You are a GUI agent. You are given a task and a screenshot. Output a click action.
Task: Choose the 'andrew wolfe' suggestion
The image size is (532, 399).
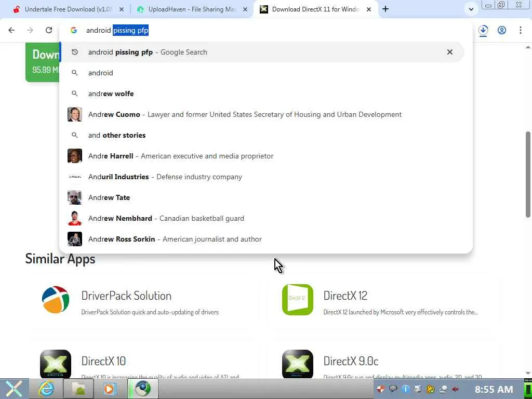point(262,94)
